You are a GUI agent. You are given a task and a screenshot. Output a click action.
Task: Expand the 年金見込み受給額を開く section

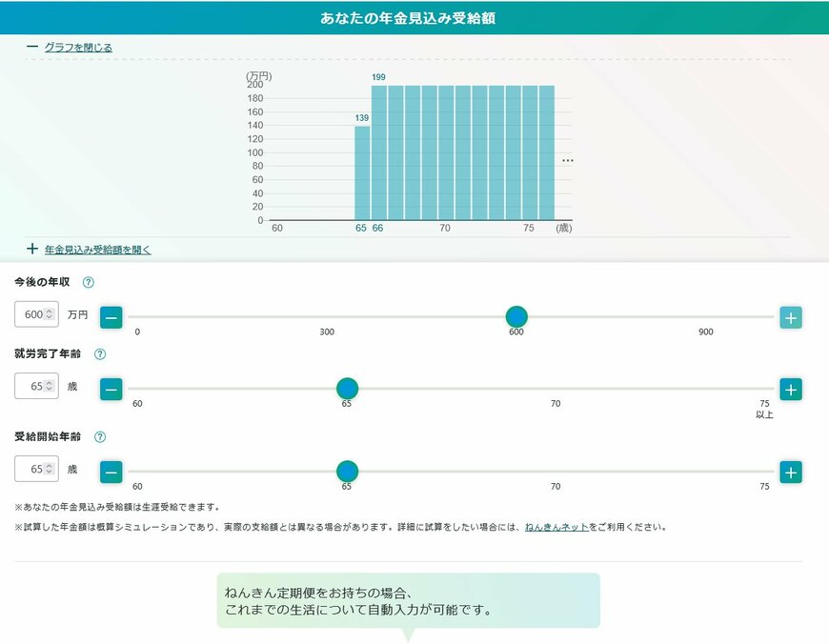99,249
